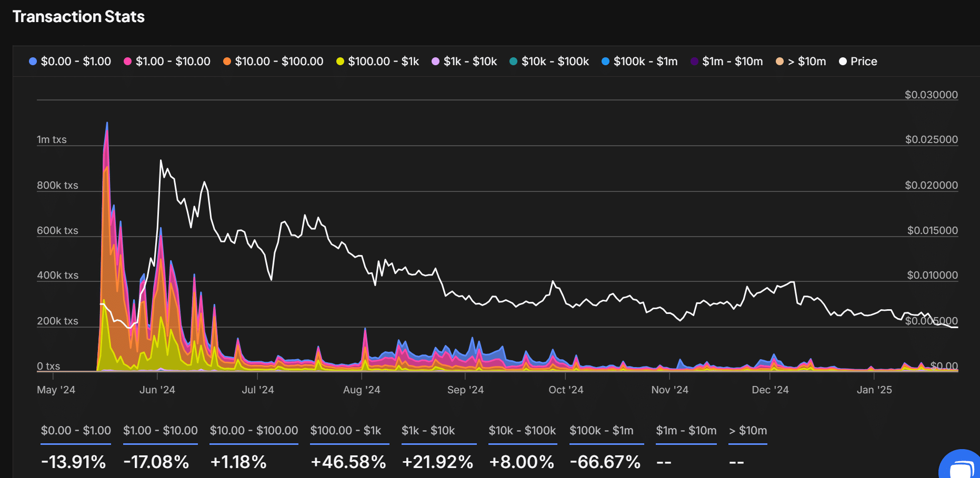
Task: Click the +1.18% change value
Action: point(238,462)
